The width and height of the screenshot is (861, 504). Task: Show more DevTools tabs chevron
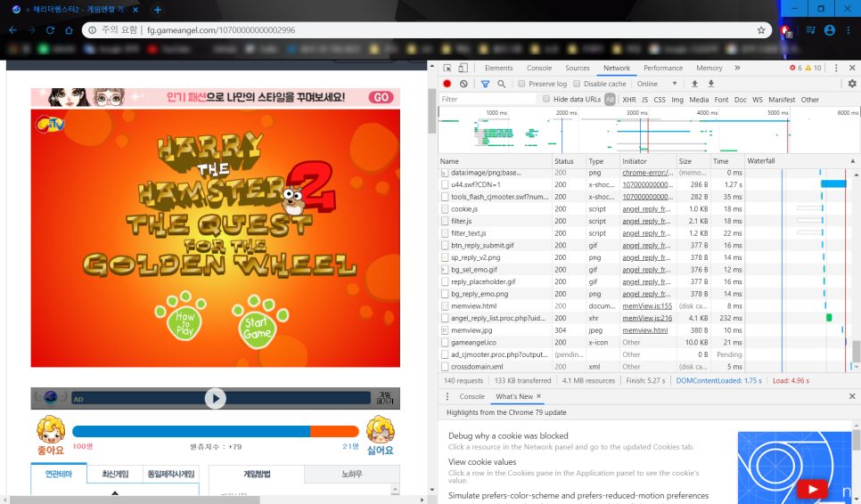[x=737, y=68]
